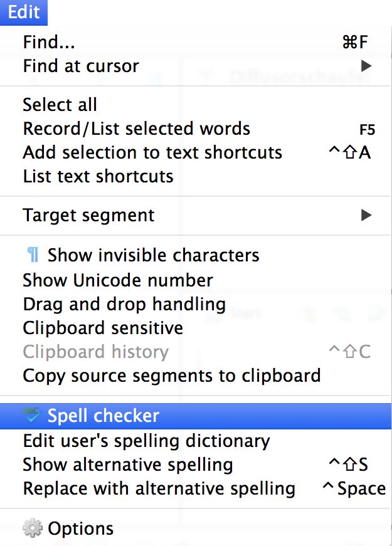
Task: Select Replace with alternative spelling
Action: 159,488
